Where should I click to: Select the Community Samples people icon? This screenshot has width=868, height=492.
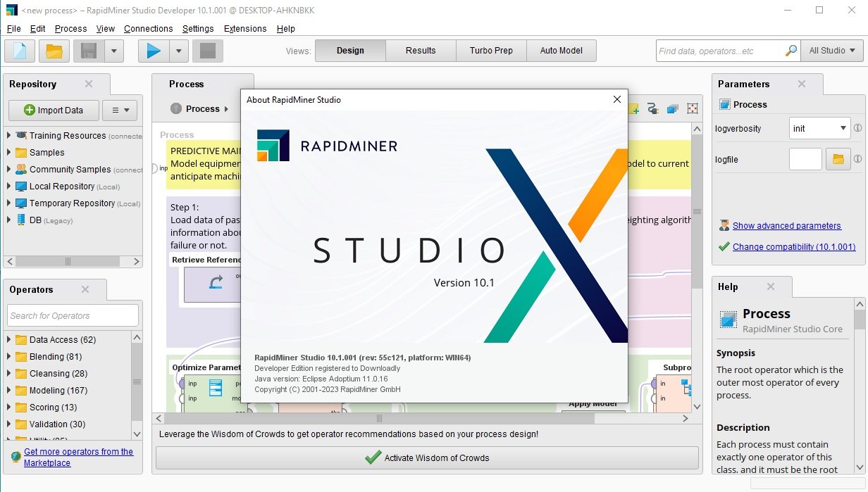pos(21,169)
